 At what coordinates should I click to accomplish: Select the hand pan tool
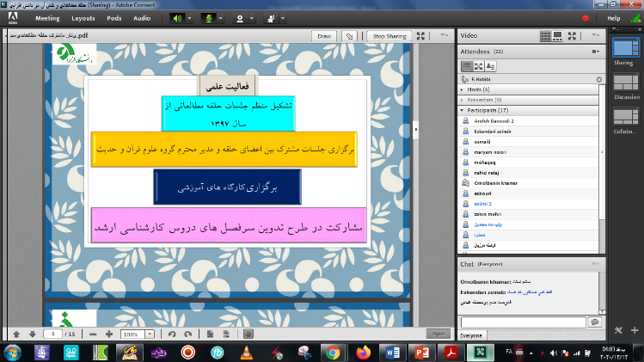point(248,334)
